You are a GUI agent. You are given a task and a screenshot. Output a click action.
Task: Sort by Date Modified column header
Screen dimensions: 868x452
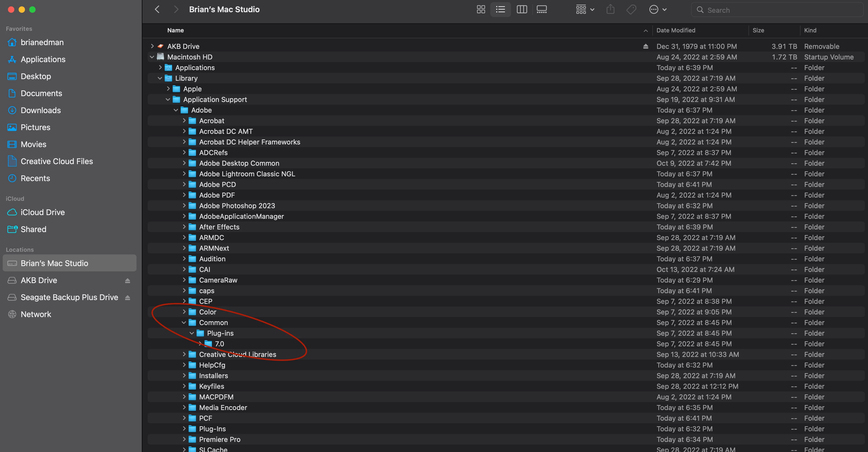676,30
